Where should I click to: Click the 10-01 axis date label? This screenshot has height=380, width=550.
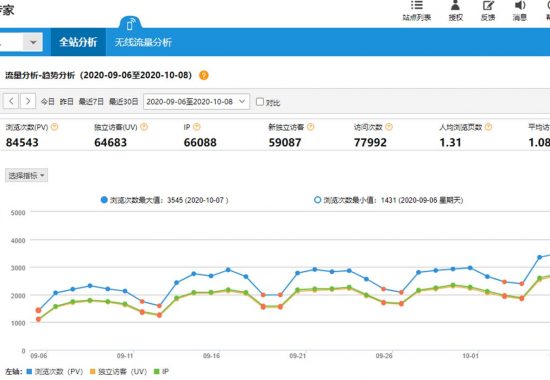(470, 356)
